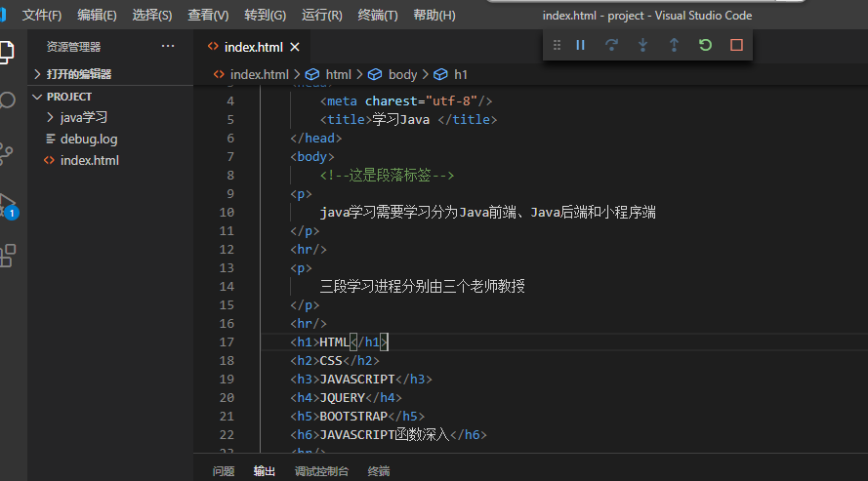The image size is (868, 481).
Task: Open Run and Debug view with badge
Action: [8, 206]
